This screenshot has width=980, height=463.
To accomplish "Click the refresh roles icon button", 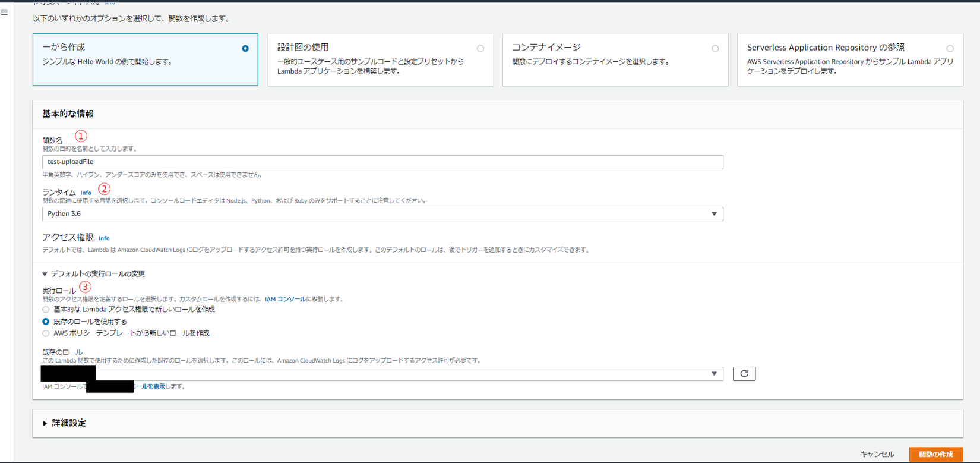I will point(744,374).
